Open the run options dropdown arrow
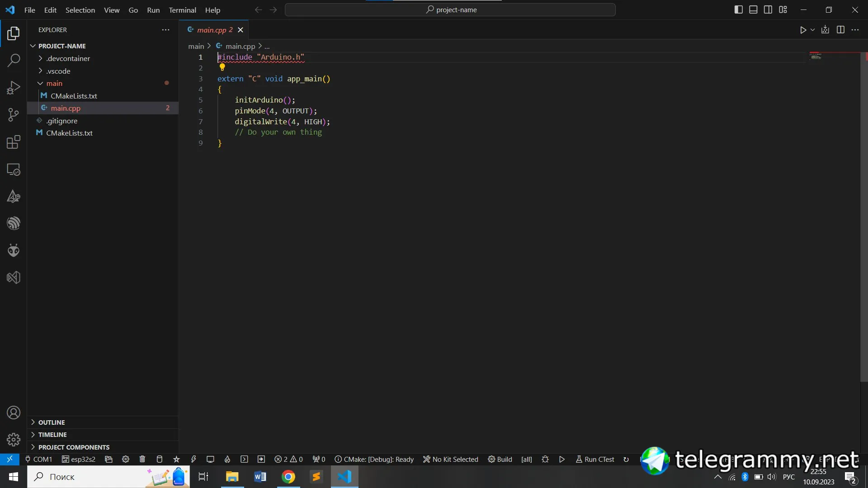Screen dimensions: 868x488 coord(813,30)
